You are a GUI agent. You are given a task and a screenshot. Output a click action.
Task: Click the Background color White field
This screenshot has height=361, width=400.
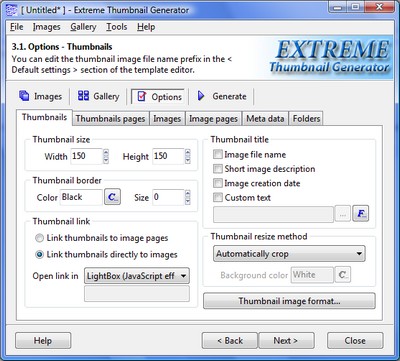point(312,275)
